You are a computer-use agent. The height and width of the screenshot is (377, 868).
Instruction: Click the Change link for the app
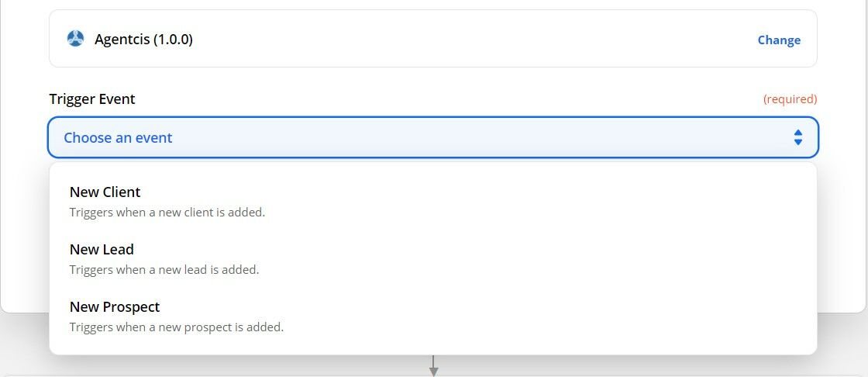tap(779, 40)
